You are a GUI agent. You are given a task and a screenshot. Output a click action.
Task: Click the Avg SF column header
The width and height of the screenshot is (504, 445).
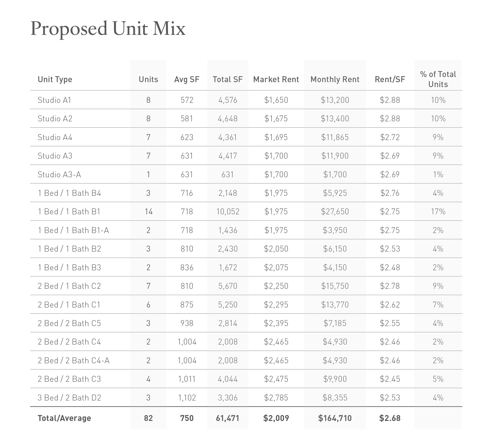click(187, 79)
